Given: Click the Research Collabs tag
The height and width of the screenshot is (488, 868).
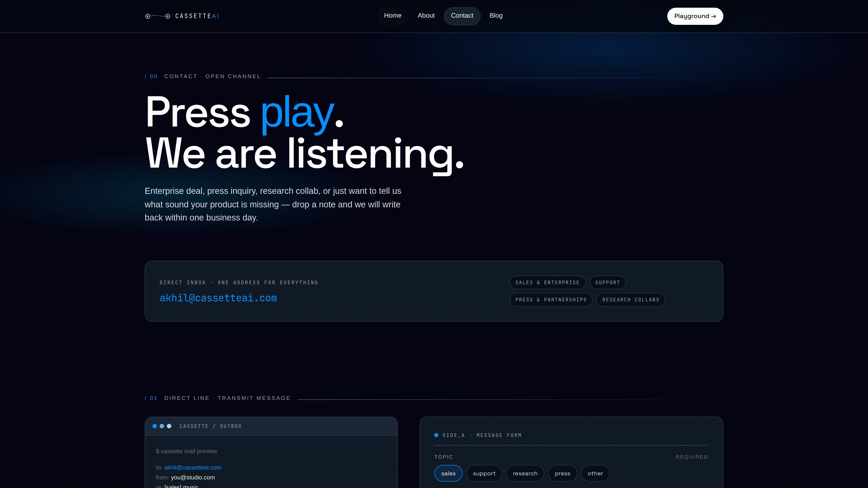Looking at the screenshot, I should coord(631,300).
